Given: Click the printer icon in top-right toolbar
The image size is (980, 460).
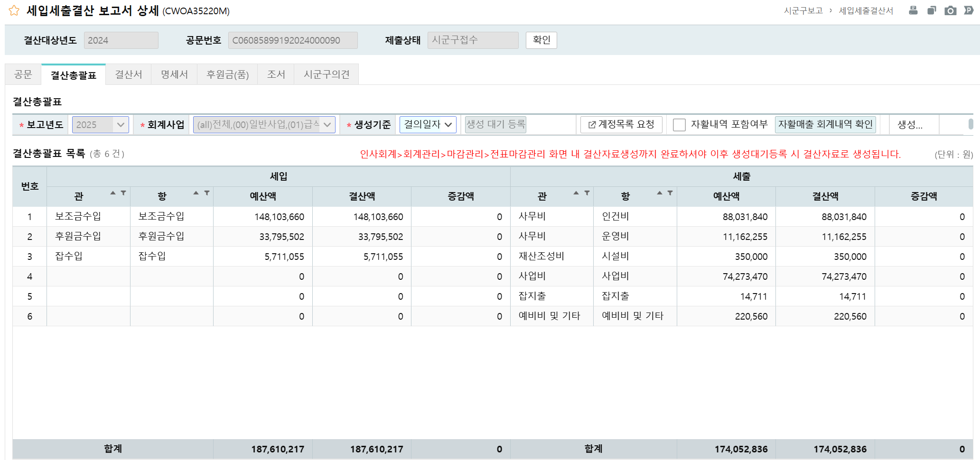Looking at the screenshot, I should tap(913, 10).
